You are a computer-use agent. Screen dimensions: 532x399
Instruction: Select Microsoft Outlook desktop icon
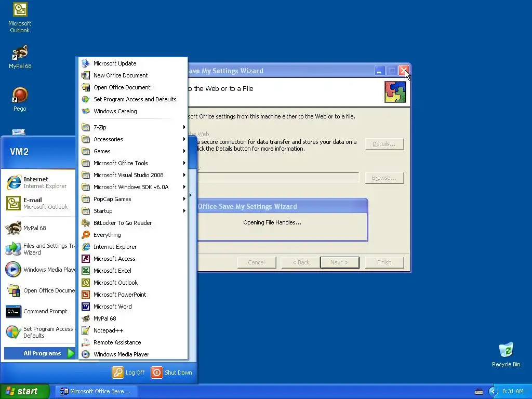tap(20, 18)
